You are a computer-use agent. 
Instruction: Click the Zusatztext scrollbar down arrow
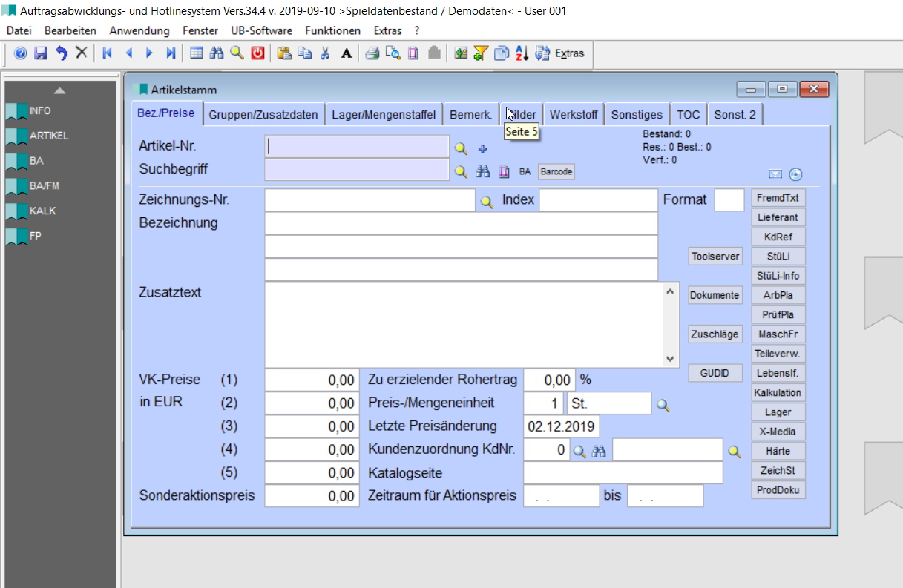point(671,359)
